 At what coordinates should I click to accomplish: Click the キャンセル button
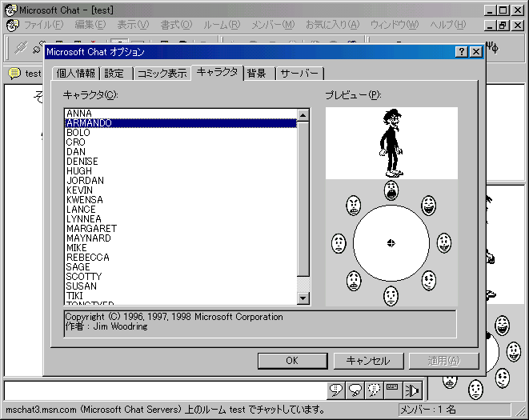[x=368, y=361]
